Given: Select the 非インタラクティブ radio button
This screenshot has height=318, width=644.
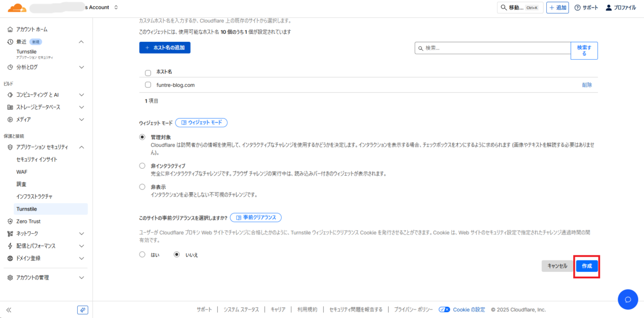Looking at the screenshot, I should click(142, 166).
